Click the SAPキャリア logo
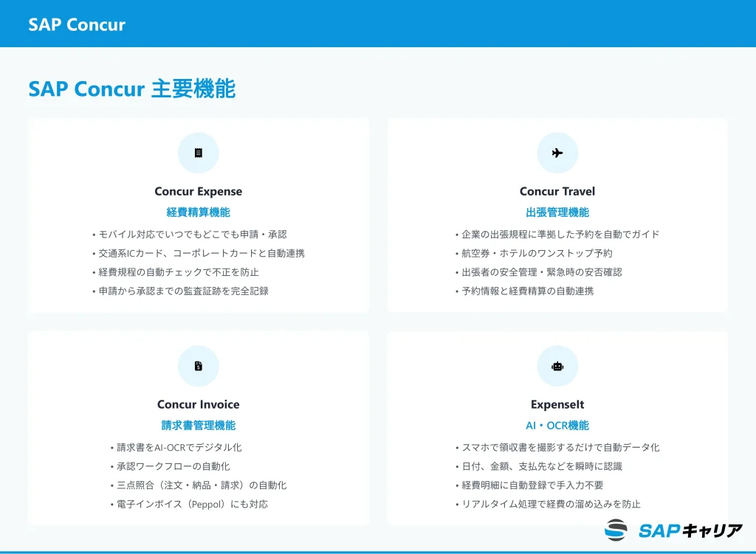Screen dimensions: 756x554 tap(673, 530)
